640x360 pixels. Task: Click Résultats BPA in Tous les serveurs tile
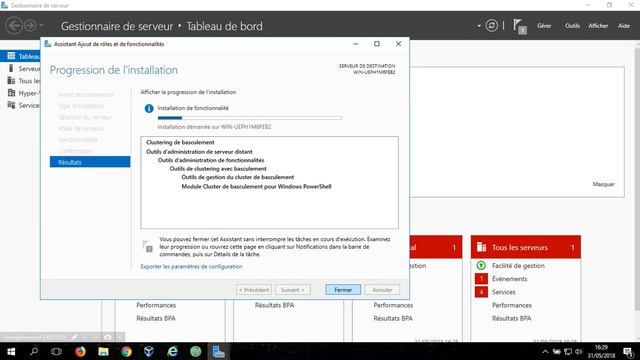click(511, 318)
